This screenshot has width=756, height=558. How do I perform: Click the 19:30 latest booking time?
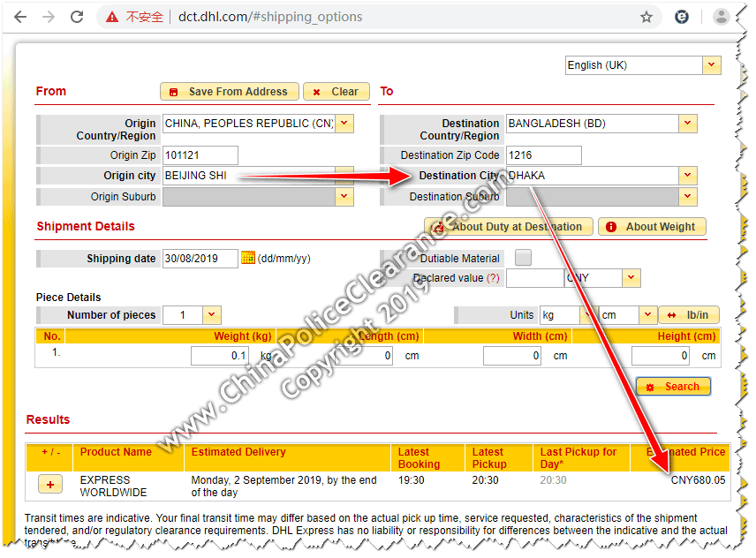click(411, 480)
